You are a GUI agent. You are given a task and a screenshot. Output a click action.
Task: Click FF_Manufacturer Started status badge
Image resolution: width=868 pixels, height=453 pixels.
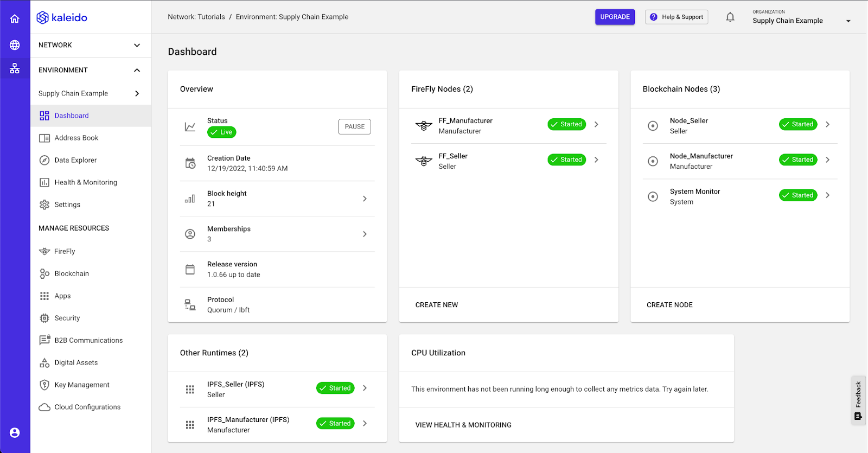pos(566,124)
